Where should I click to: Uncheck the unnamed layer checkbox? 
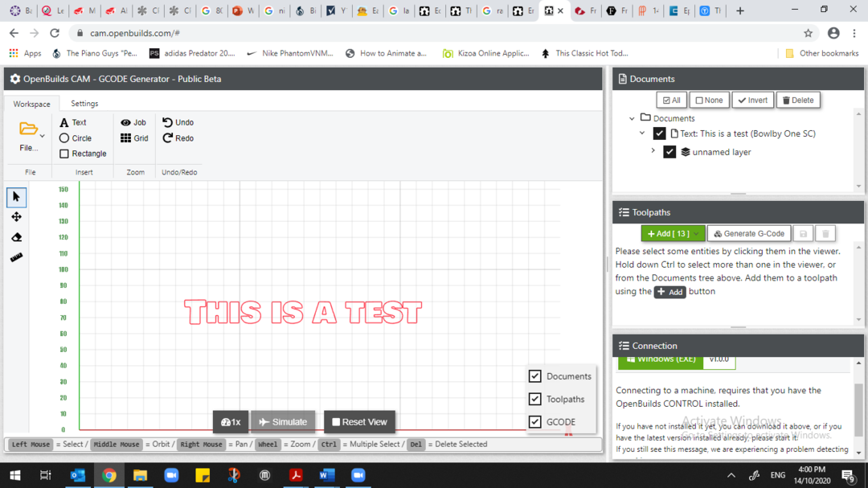[669, 152]
